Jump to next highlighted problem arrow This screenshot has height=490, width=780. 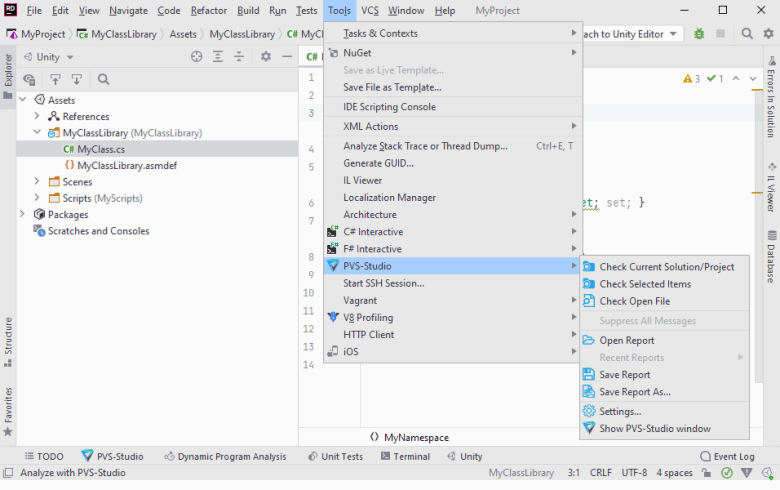click(x=754, y=78)
